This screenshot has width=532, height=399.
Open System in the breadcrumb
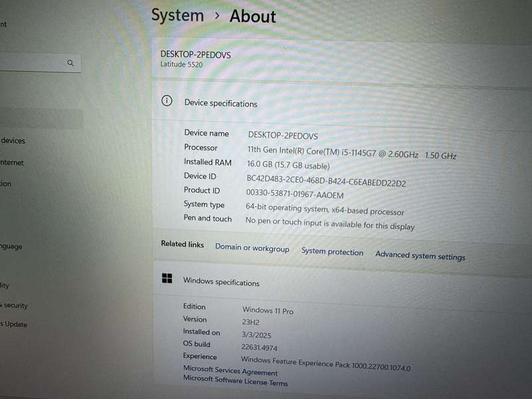click(x=178, y=15)
